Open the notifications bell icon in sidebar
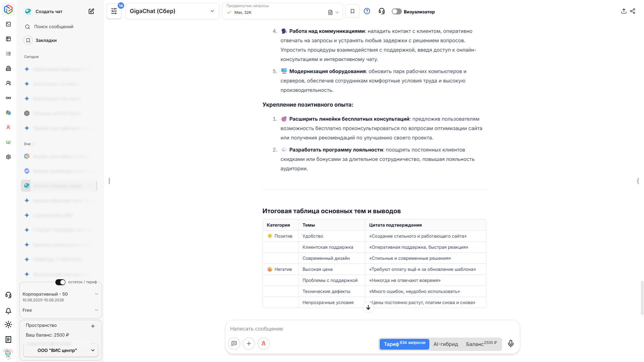Viewport: 644px width, 362px height. (8, 311)
